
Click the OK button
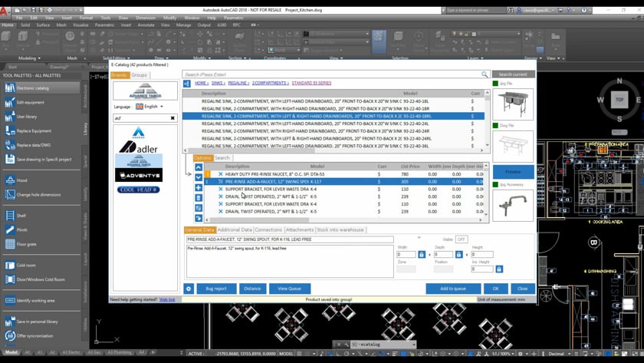point(496,289)
